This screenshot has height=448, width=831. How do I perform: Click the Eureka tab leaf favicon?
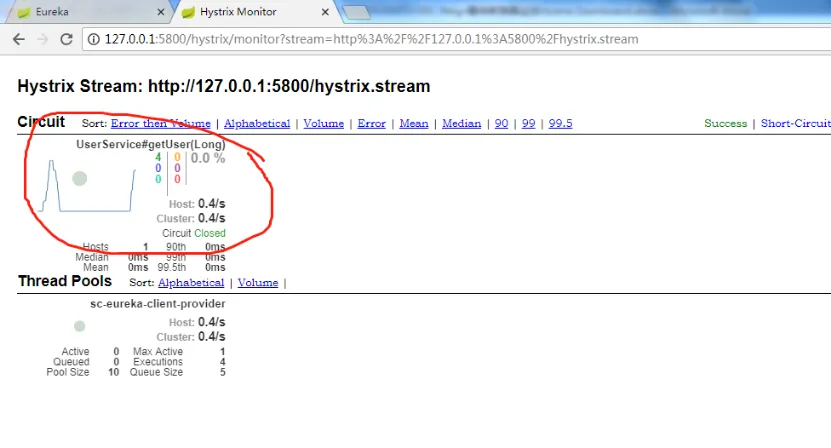point(23,12)
